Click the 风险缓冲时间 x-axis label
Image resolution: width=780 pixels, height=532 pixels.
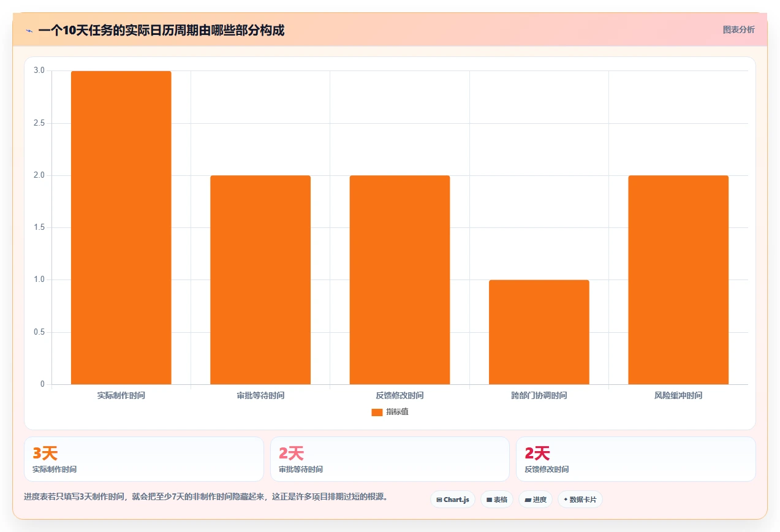tap(678, 395)
